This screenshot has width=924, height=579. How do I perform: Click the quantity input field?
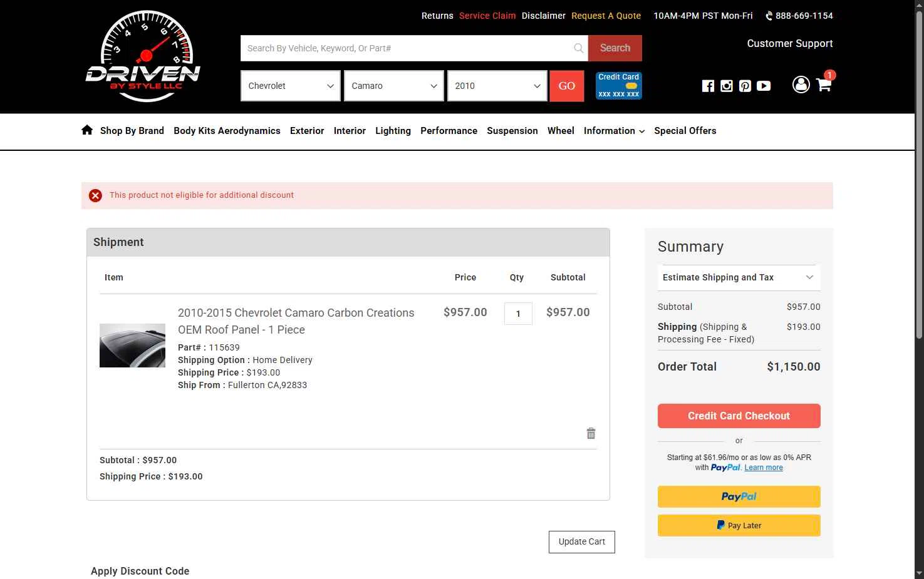[x=518, y=314]
